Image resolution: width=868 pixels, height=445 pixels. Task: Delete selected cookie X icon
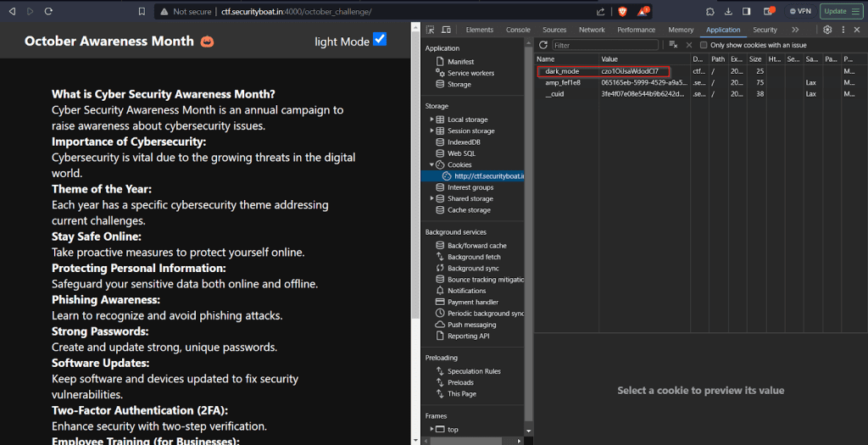(689, 45)
